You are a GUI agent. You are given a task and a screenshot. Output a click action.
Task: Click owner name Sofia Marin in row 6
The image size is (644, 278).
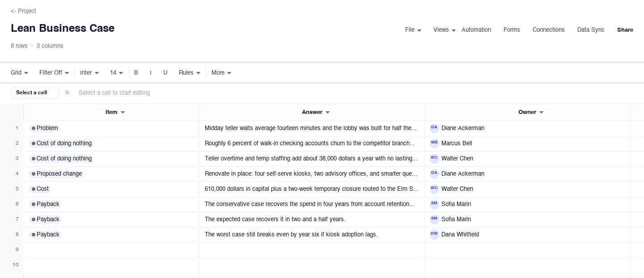tap(456, 204)
